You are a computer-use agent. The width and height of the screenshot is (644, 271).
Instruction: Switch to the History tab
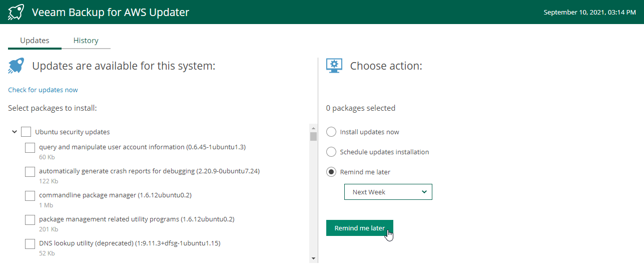pyautogui.click(x=86, y=41)
